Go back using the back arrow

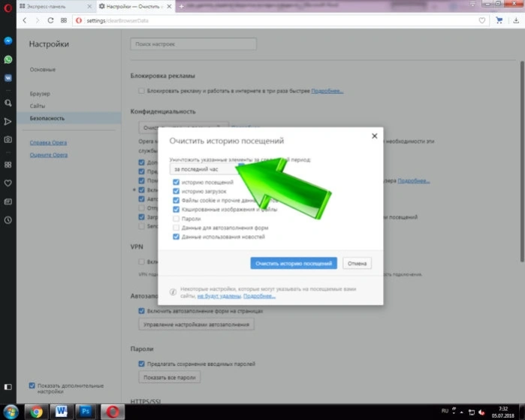click(x=25, y=20)
